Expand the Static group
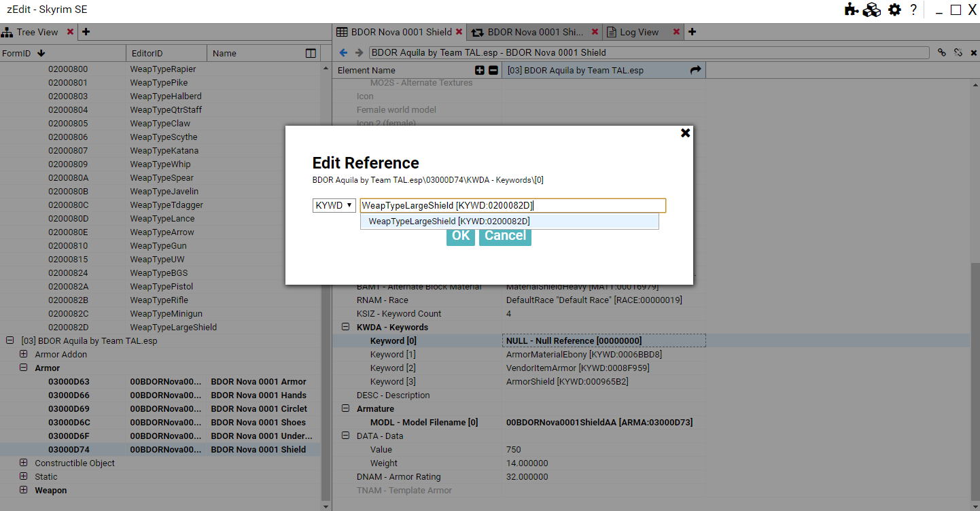The image size is (980, 511). pyautogui.click(x=24, y=476)
